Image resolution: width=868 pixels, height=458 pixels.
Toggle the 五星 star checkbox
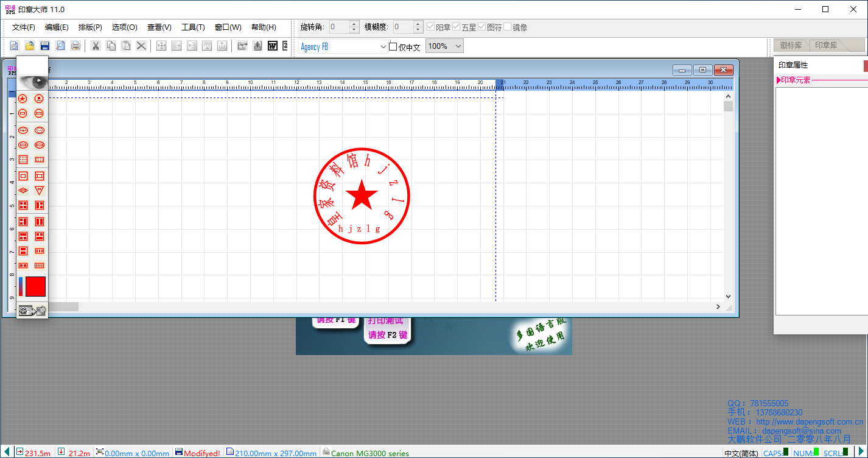[457, 27]
